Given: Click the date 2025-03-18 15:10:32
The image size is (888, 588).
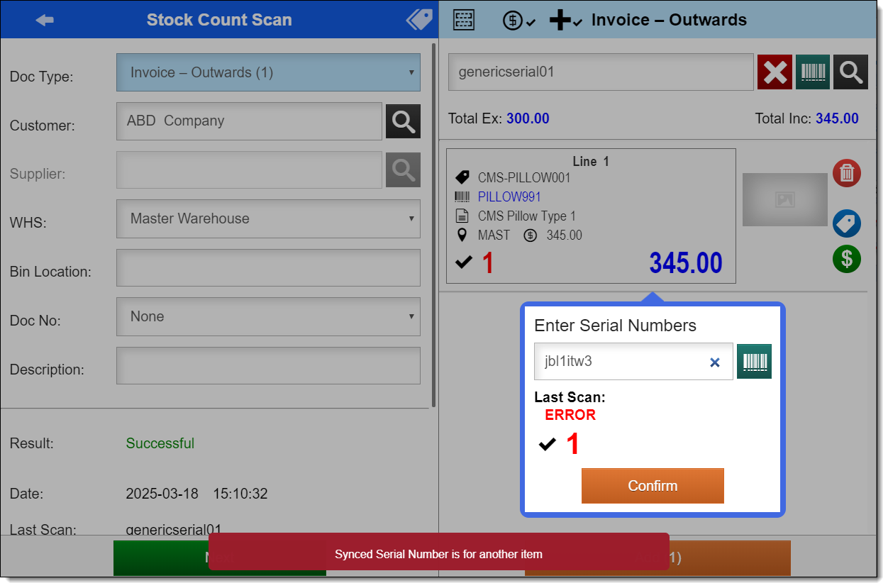Looking at the screenshot, I should [x=196, y=494].
